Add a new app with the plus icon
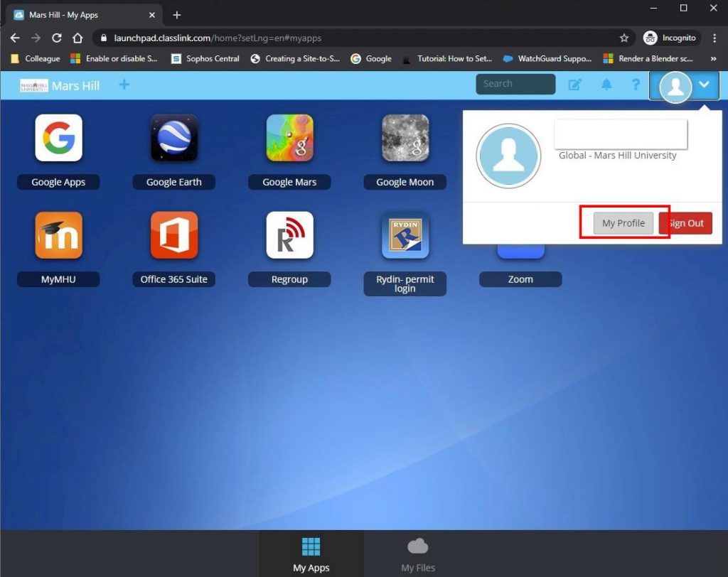Image resolution: width=728 pixels, height=577 pixels. click(124, 85)
